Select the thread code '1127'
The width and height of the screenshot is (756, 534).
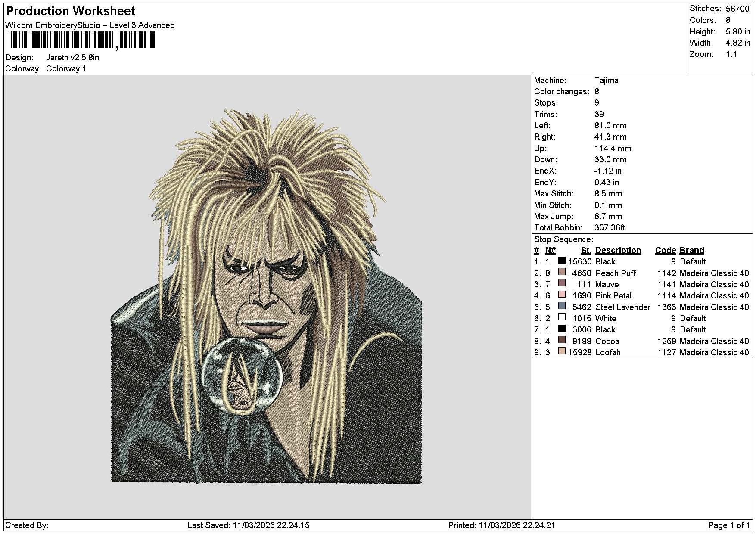tap(667, 353)
